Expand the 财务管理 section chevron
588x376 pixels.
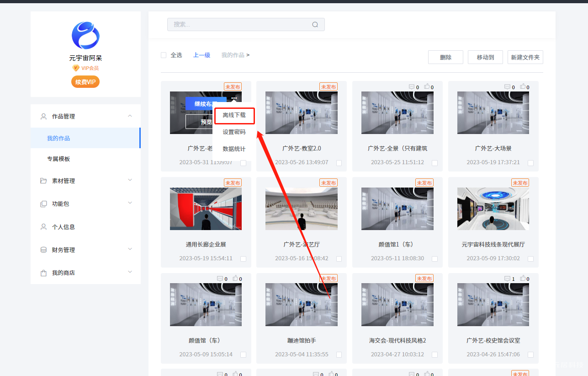[x=130, y=249]
